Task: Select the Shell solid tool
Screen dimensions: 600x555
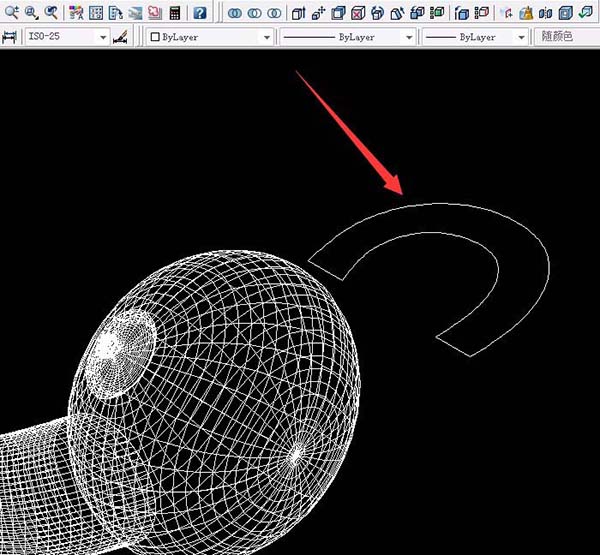Action: [566, 13]
